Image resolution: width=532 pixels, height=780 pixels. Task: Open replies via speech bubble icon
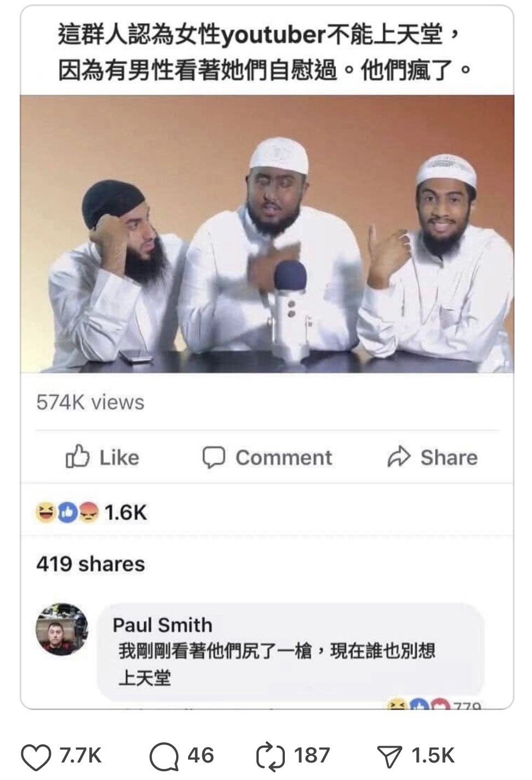click(x=164, y=756)
